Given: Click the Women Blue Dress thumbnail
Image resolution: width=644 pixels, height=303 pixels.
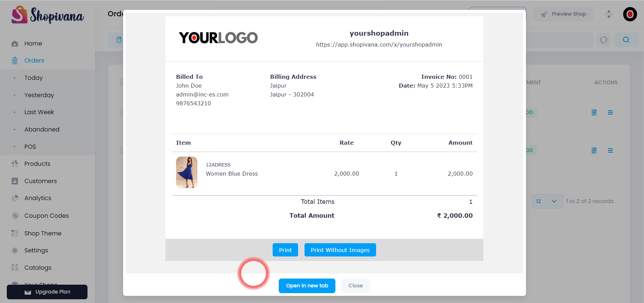Looking at the screenshot, I should pyautogui.click(x=187, y=172).
